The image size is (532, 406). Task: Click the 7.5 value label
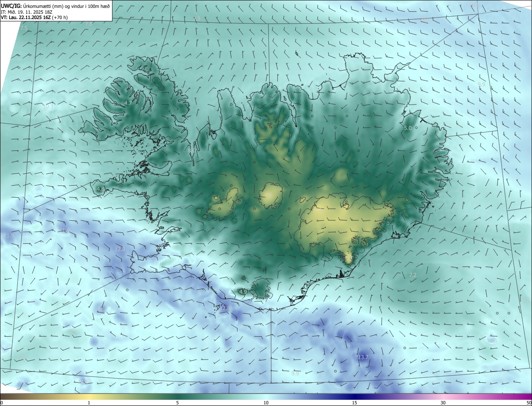(24, 28)
